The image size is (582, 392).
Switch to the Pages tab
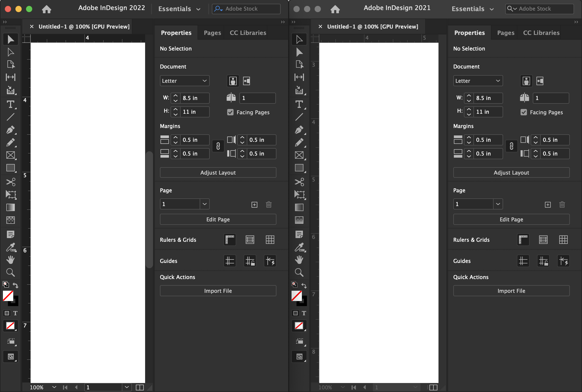tap(212, 33)
